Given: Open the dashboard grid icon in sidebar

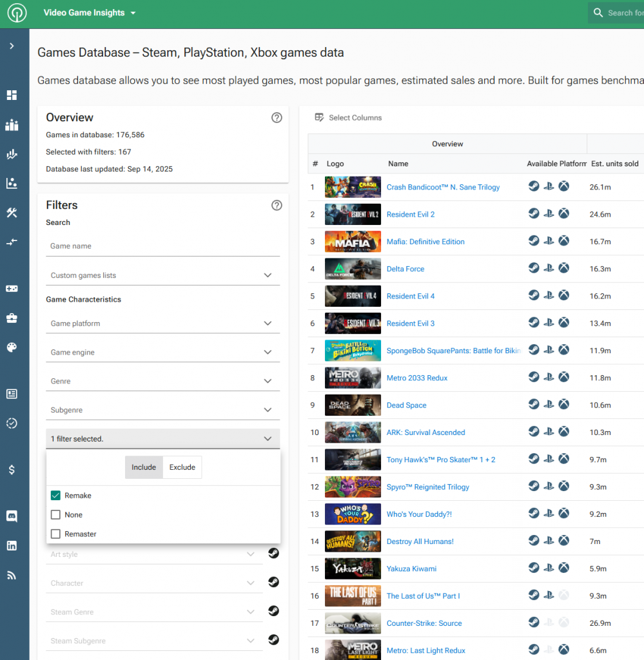Looking at the screenshot, I should point(12,95).
